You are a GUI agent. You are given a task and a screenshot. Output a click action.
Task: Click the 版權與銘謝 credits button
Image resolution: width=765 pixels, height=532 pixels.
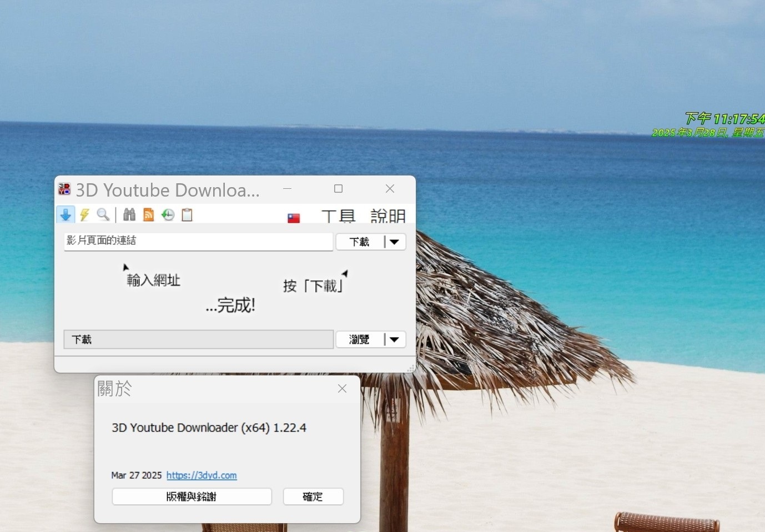(192, 496)
